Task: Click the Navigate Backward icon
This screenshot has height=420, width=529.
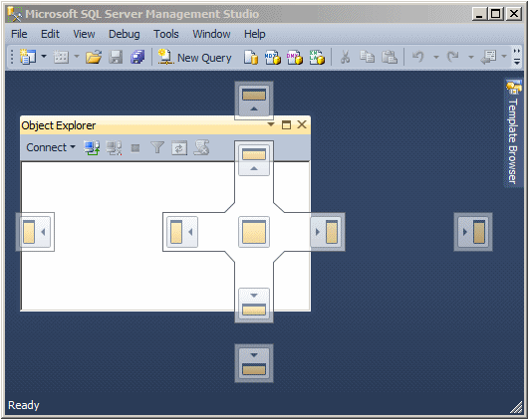Action: (488, 57)
